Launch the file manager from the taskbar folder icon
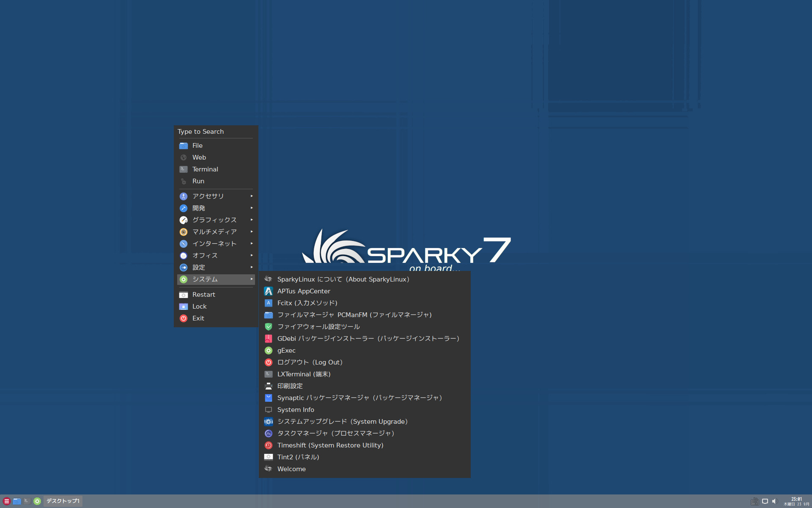812x508 pixels. 17,501
